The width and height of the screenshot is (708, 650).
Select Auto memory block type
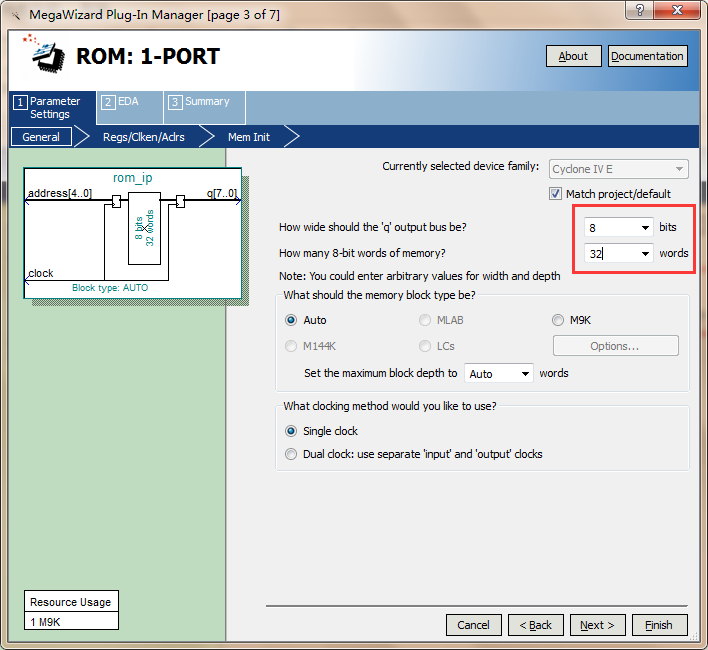(291, 320)
